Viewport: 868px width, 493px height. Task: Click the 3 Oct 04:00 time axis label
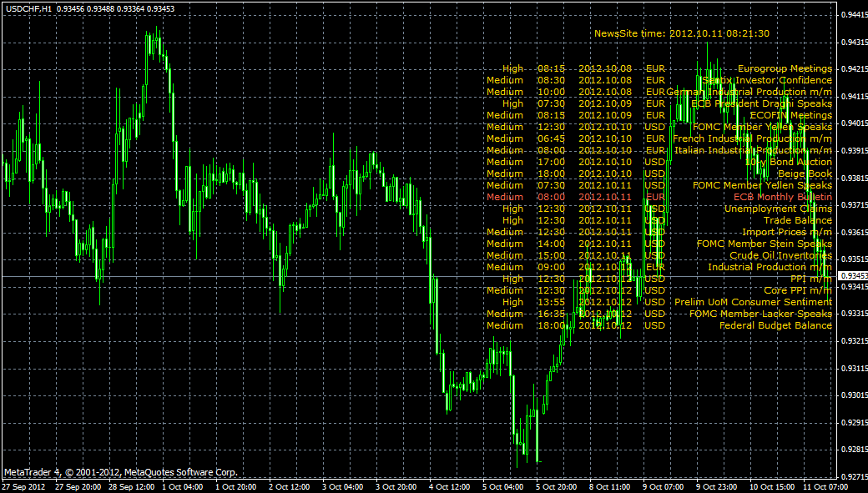click(x=343, y=487)
